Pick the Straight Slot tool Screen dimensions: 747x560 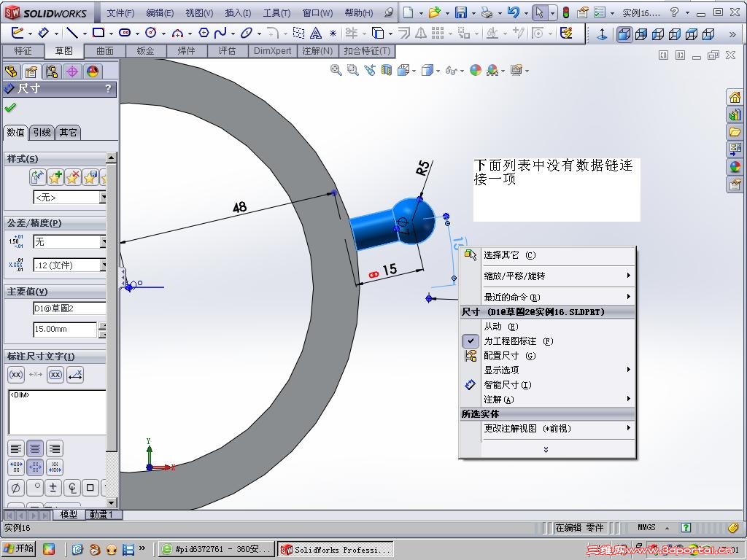[x=125, y=32]
